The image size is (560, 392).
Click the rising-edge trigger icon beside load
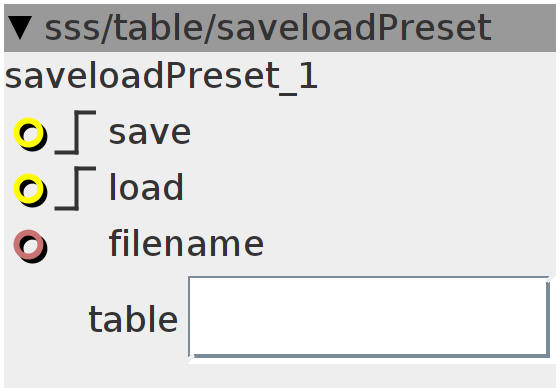pyautogui.click(x=75, y=189)
